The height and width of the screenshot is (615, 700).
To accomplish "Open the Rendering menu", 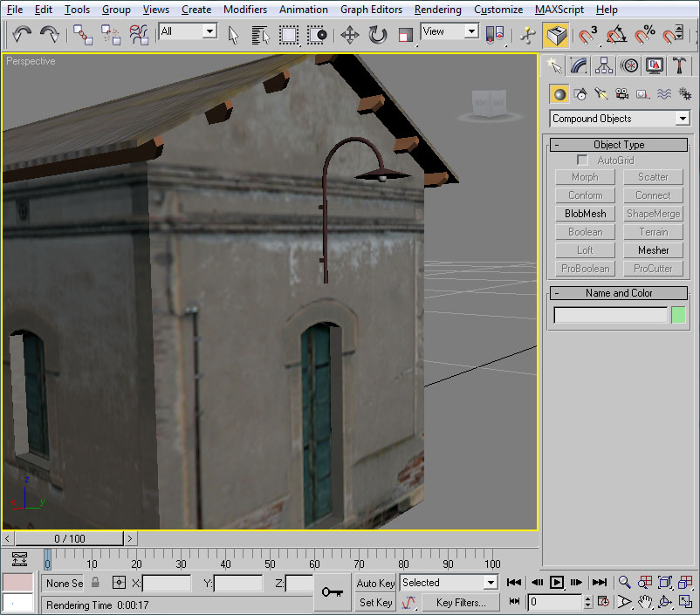I will click(x=437, y=10).
